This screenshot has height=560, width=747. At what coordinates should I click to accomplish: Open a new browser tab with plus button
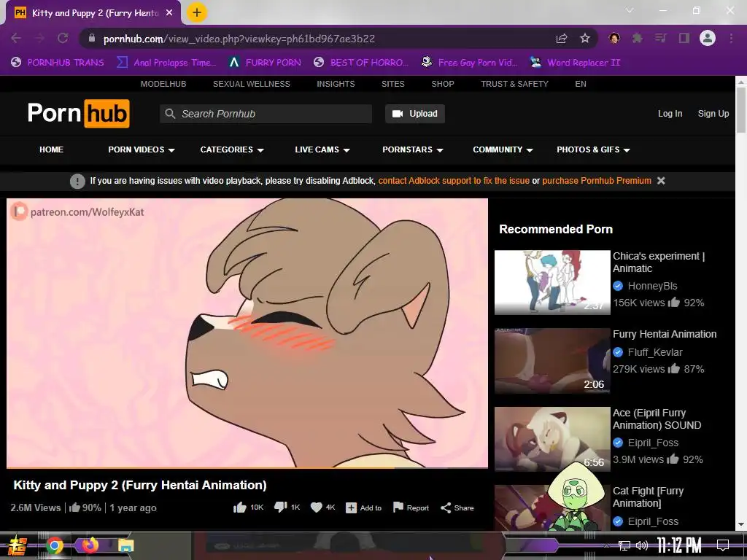click(197, 13)
